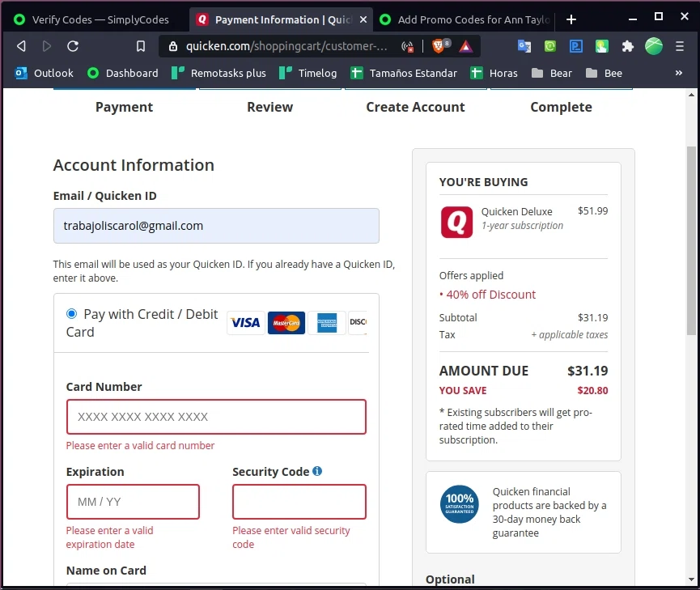Click the page vertical scrollbar
Screen dimensions: 700x590
[690, 243]
